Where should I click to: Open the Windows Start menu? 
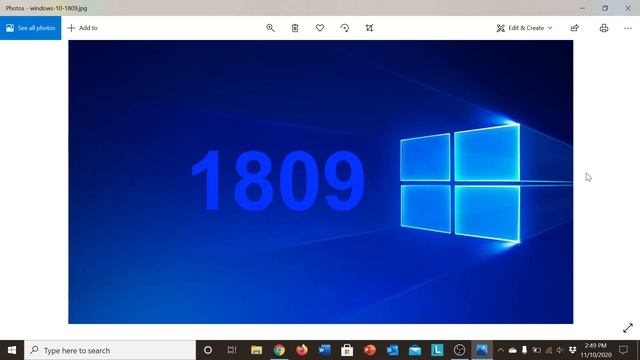point(12,350)
